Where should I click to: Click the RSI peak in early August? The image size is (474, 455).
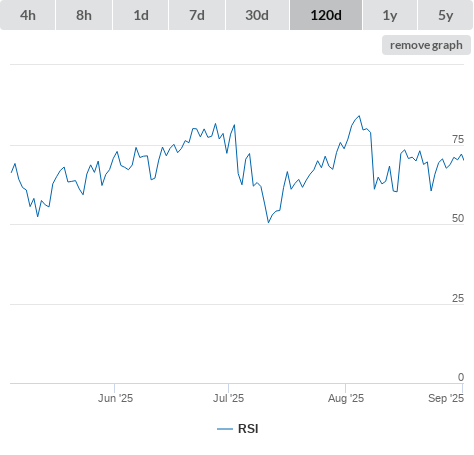359,116
